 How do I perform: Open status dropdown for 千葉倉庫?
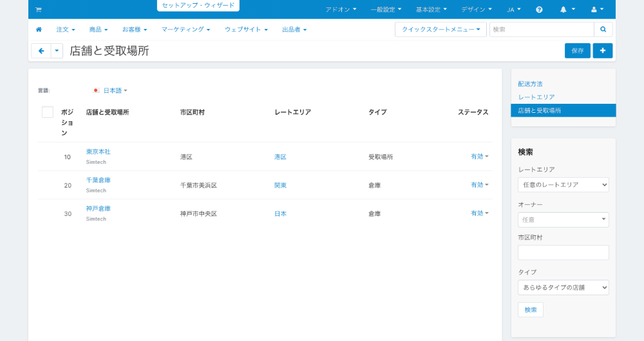[479, 185]
